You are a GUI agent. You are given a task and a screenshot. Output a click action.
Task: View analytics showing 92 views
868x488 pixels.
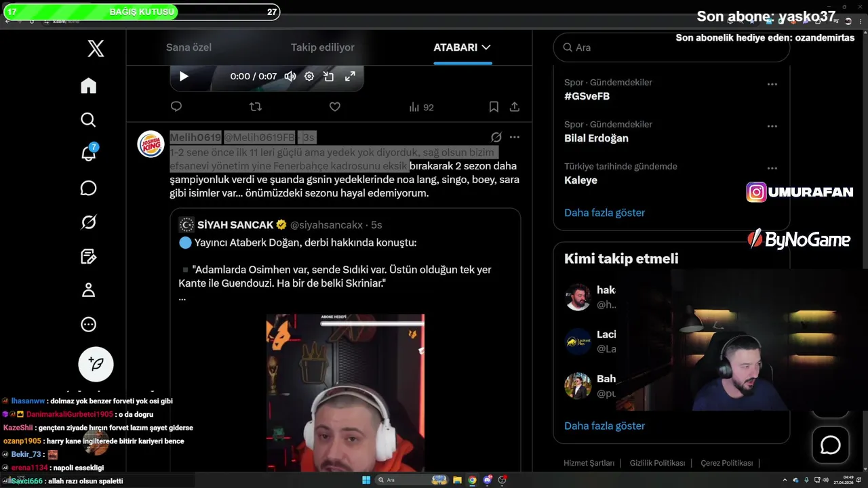tap(421, 107)
